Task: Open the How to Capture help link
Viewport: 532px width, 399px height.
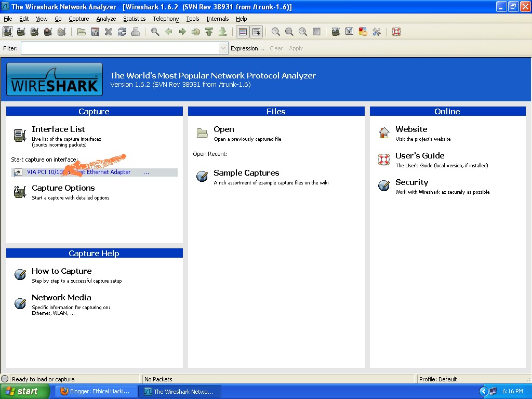Action: coord(62,271)
